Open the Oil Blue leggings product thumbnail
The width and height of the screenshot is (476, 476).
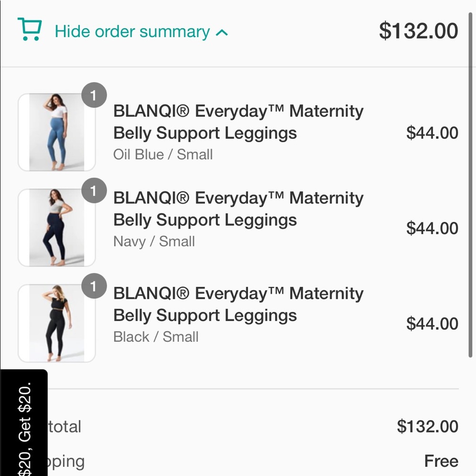click(56, 132)
